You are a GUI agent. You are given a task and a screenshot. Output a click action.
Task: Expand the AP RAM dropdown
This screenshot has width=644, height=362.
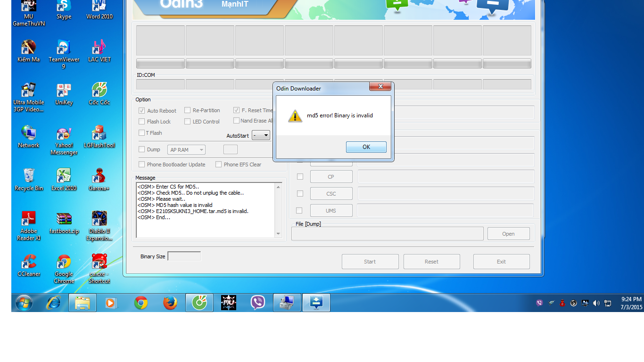[186, 150]
